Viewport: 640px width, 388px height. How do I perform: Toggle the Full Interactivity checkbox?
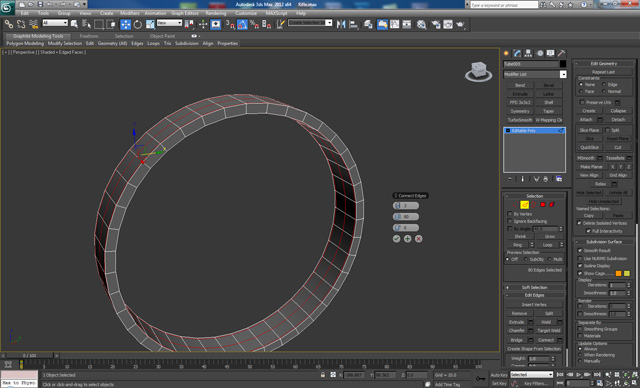tap(588, 231)
